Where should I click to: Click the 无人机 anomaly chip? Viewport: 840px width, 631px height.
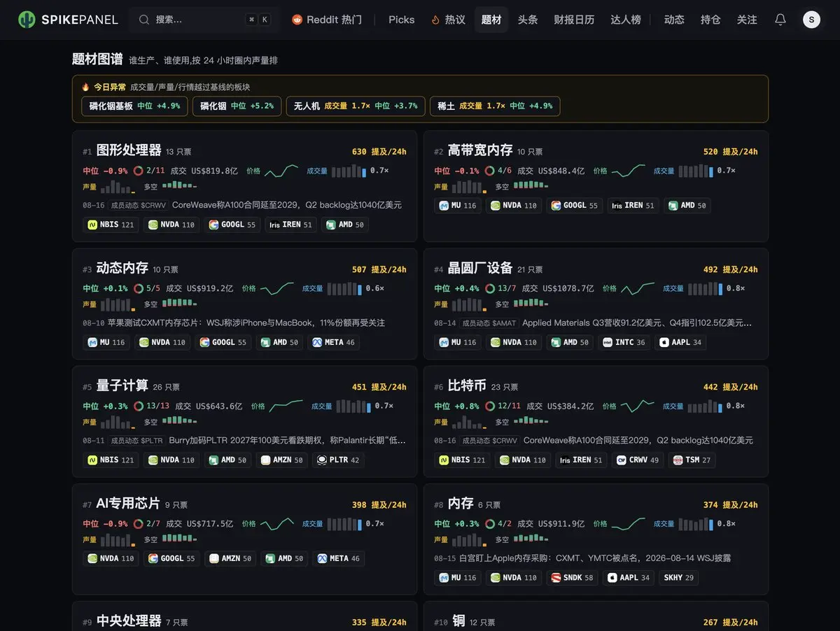(356, 106)
